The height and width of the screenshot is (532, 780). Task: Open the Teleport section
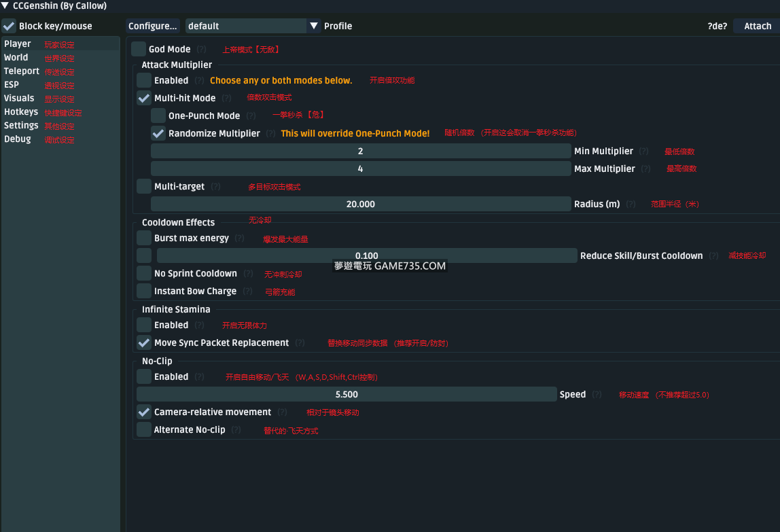tap(22, 71)
